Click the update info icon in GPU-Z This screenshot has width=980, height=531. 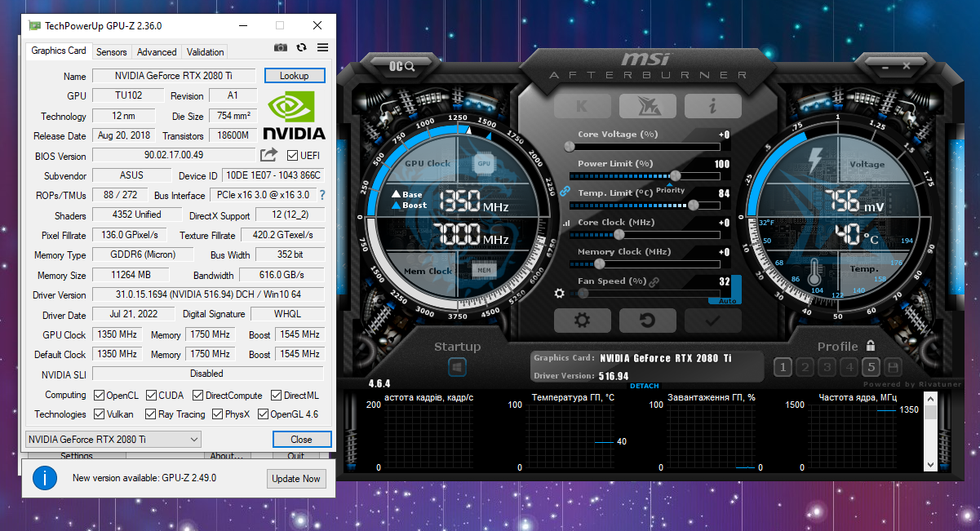click(45, 478)
